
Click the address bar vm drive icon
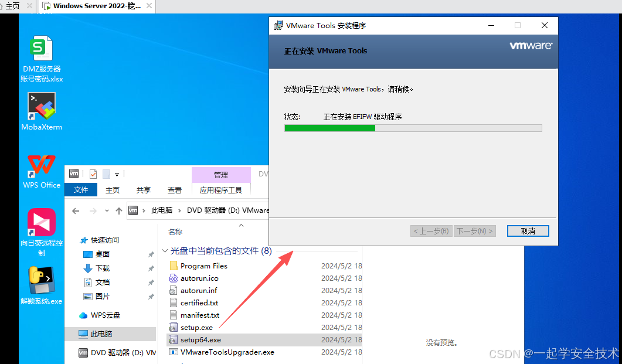point(133,210)
